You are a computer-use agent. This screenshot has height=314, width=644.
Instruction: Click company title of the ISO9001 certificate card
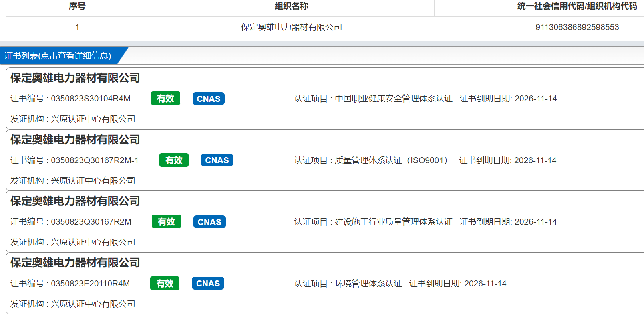[x=75, y=140]
